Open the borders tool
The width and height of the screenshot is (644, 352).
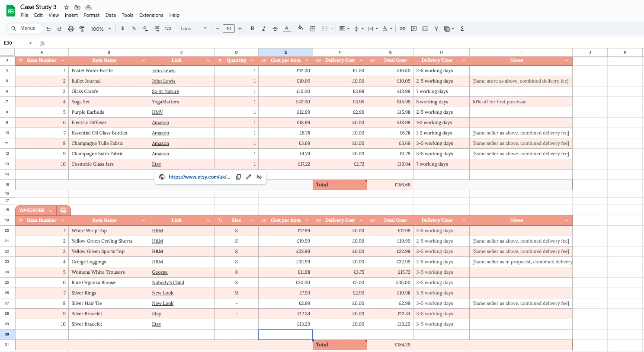313,29
